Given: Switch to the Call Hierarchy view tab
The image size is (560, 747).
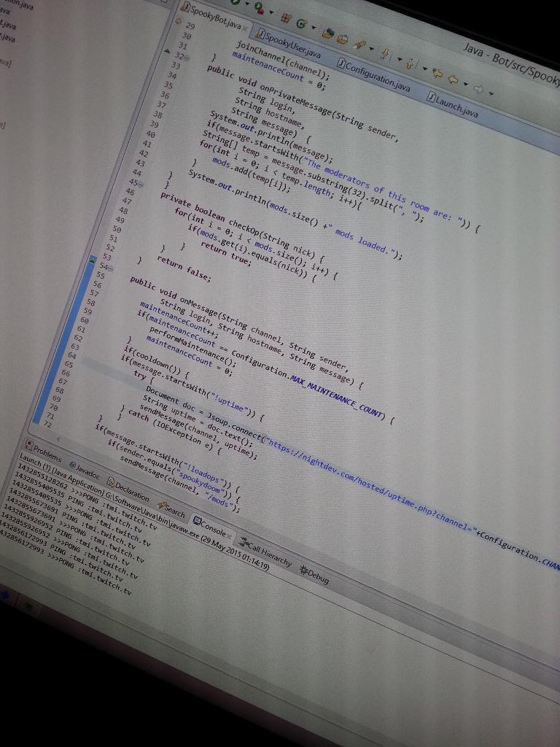Looking at the screenshot, I should point(265,551).
